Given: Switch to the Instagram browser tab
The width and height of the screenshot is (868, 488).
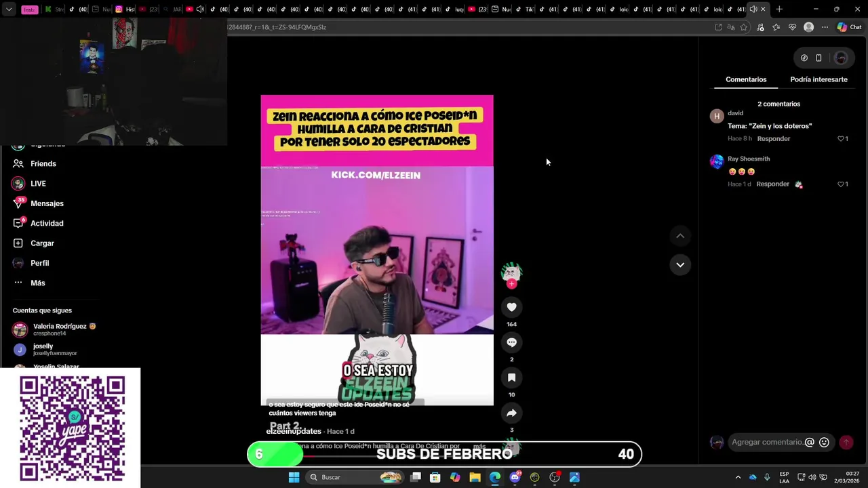Looking at the screenshot, I should point(125,9).
